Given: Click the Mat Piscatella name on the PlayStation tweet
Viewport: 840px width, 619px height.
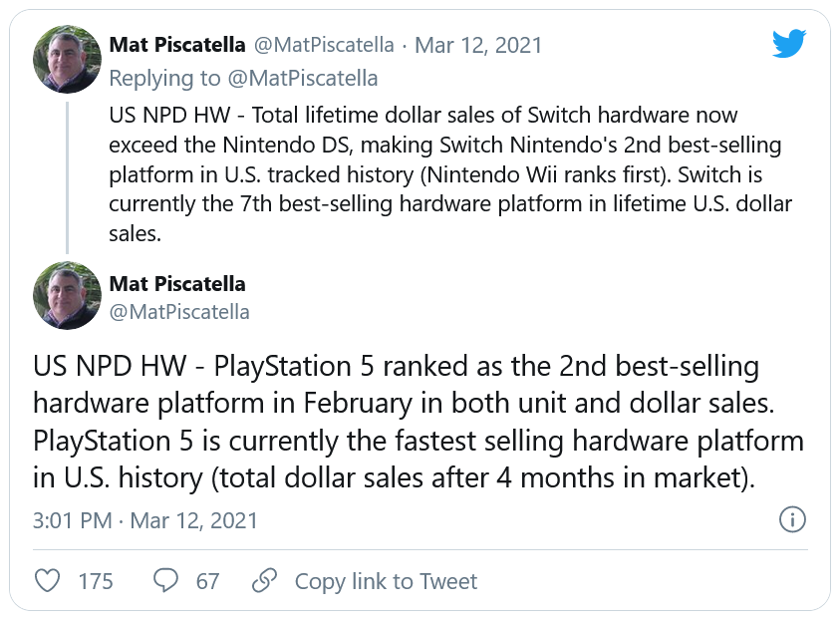Looking at the screenshot, I should (x=177, y=283).
